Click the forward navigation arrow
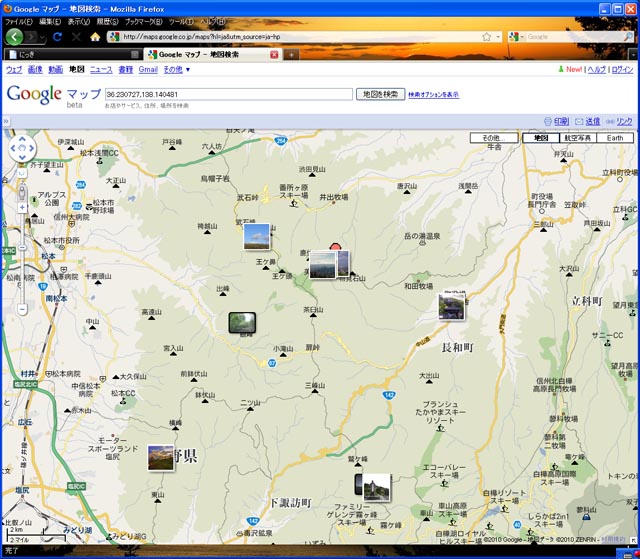The height and width of the screenshot is (559, 640). tap(32, 37)
